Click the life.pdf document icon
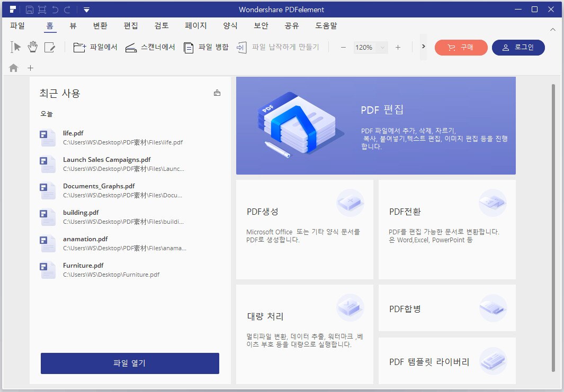Image resolution: width=564 pixels, height=392 pixels. pyautogui.click(x=48, y=138)
